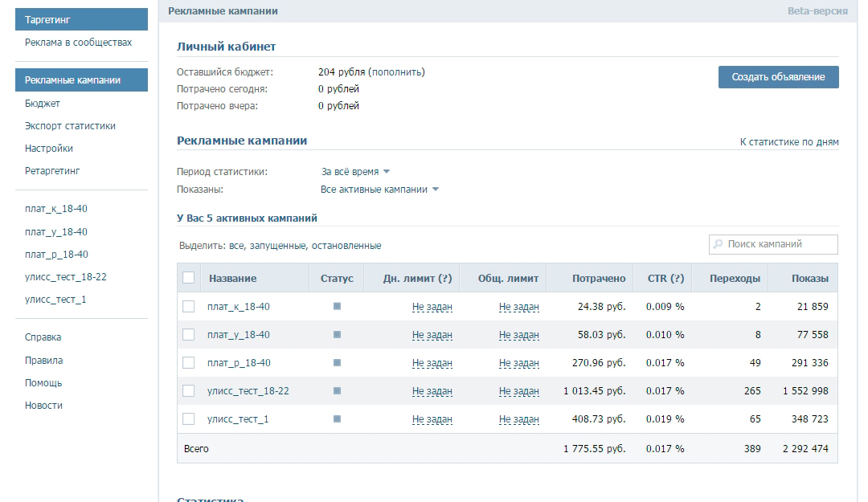Image resolution: width=868 pixels, height=502 pixels.
Task: Click the magnifier icon in campaign search
Action: [718, 244]
